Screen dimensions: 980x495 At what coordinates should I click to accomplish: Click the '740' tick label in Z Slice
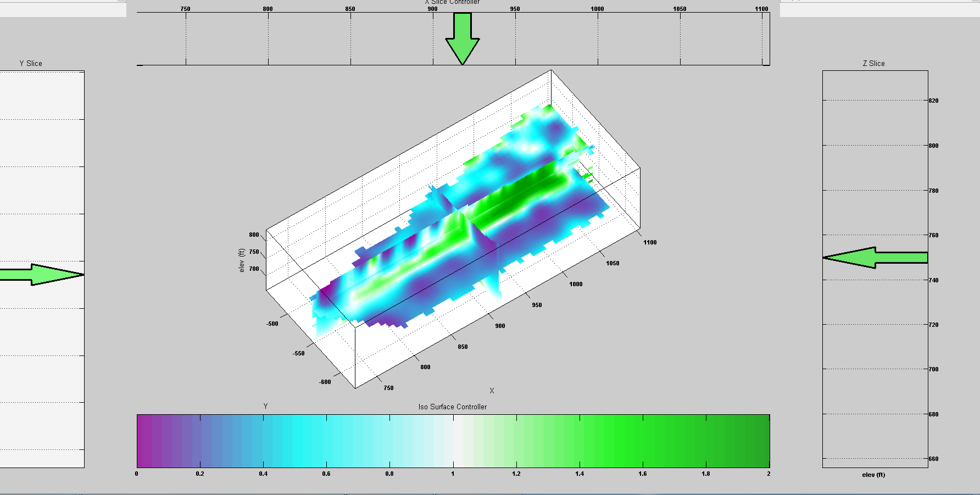coord(933,281)
